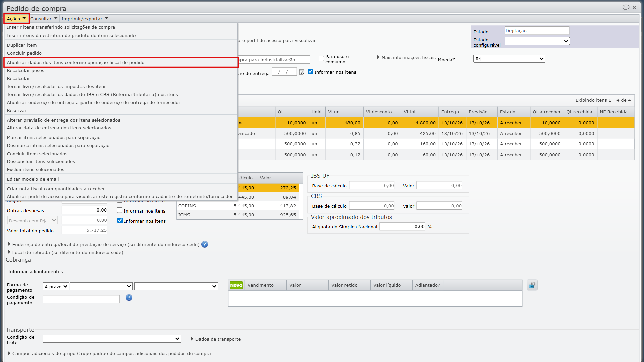Expand Mais informações fiscais section
Screen dimensions: 644x362
[x=407, y=57]
